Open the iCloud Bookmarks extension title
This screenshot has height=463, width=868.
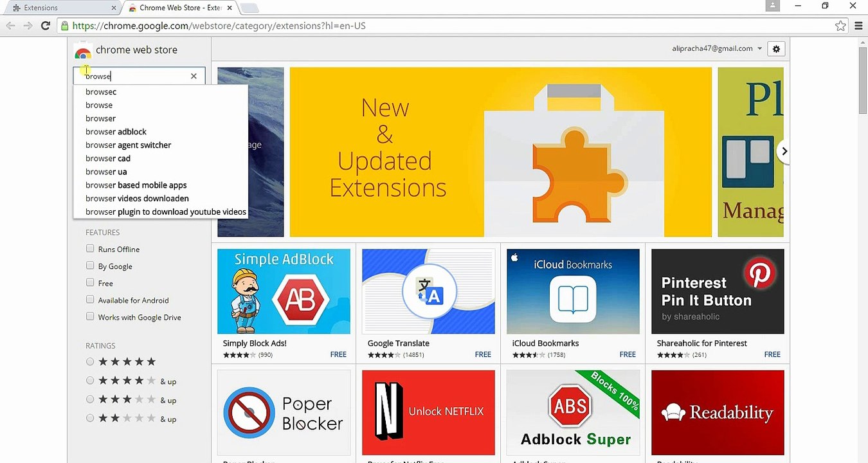[545, 343]
